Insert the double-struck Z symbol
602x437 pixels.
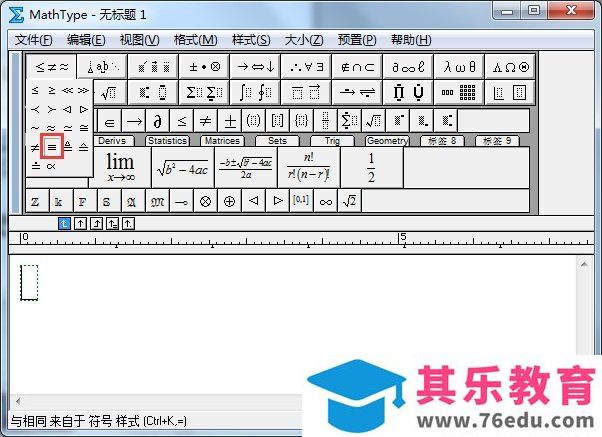[35, 201]
